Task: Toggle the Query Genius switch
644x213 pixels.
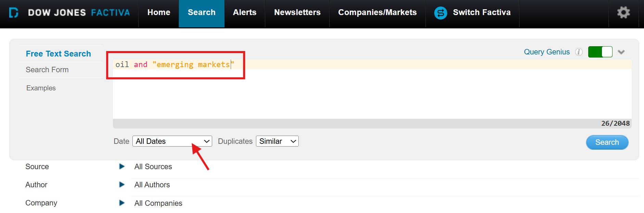Action: pos(600,52)
